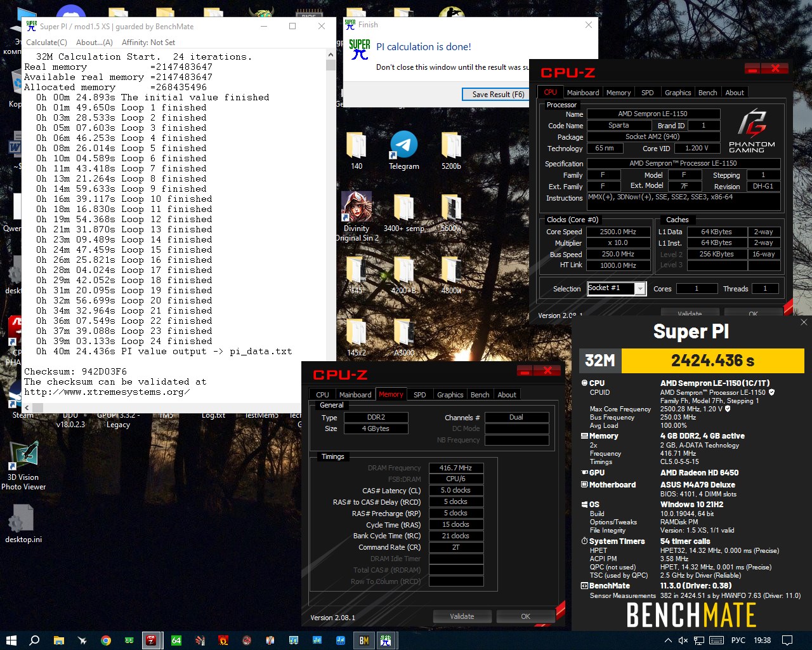Switch to BenchMate BM taskbar icon

[x=363, y=640]
